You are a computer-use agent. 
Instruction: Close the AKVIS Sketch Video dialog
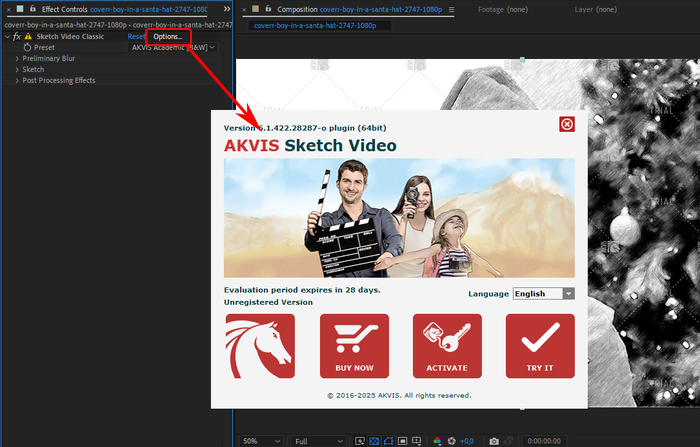click(x=567, y=124)
